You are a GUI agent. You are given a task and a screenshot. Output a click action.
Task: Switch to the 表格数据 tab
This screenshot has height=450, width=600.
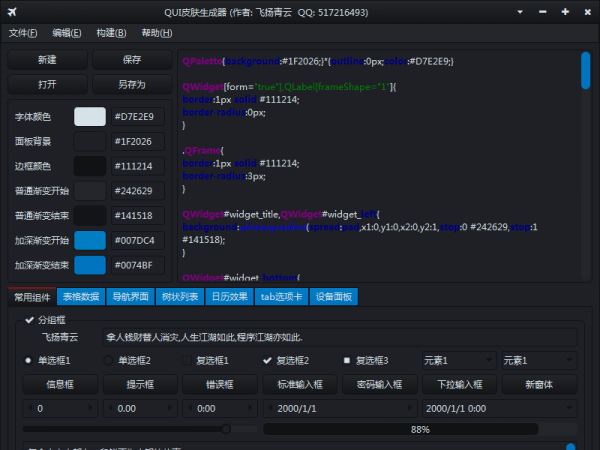(x=80, y=297)
